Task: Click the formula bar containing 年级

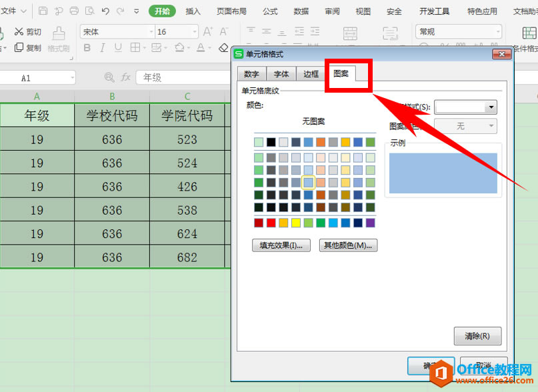Action: (x=184, y=77)
